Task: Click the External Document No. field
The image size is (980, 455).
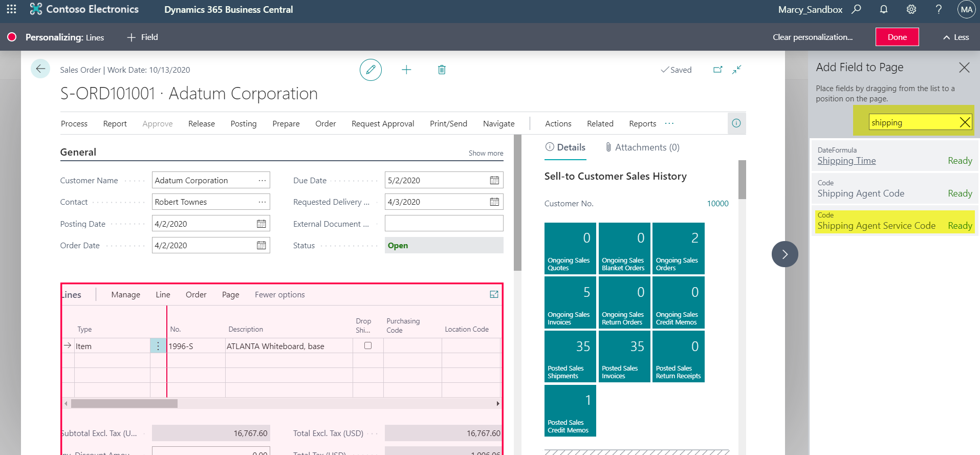Action: tap(444, 223)
